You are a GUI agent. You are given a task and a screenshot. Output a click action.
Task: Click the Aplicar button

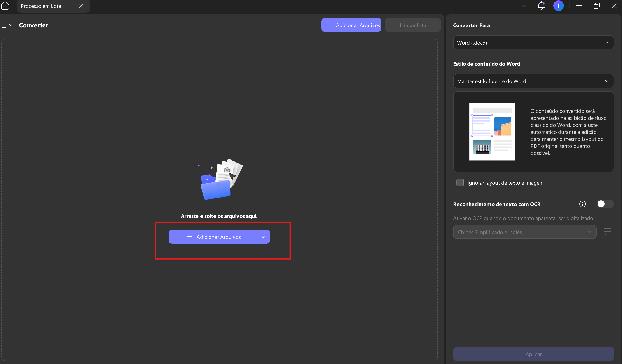tap(533, 354)
